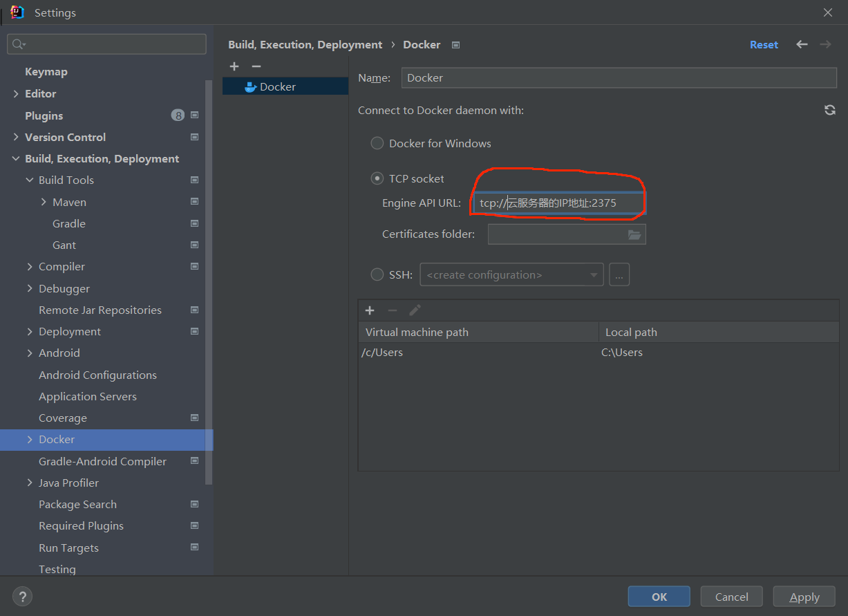Screen dimensions: 848x616
Task: Open the Plugins settings page
Action: click(x=44, y=115)
